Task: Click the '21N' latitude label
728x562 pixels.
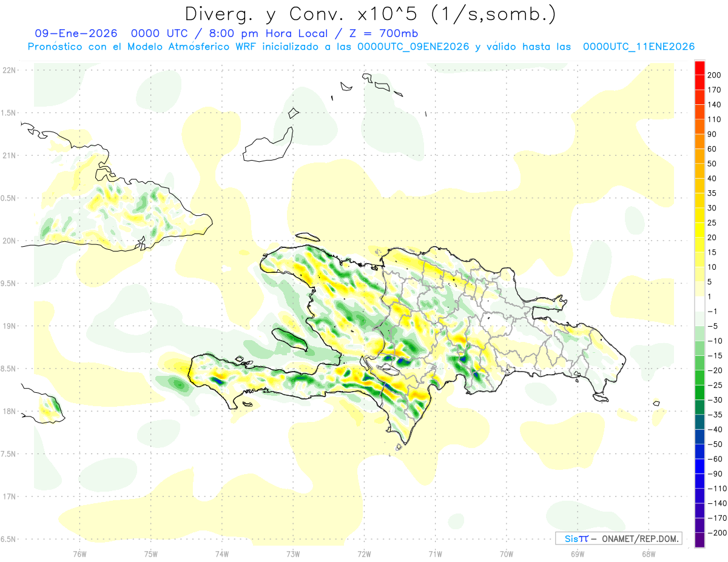Action: click(x=8, y=155)
